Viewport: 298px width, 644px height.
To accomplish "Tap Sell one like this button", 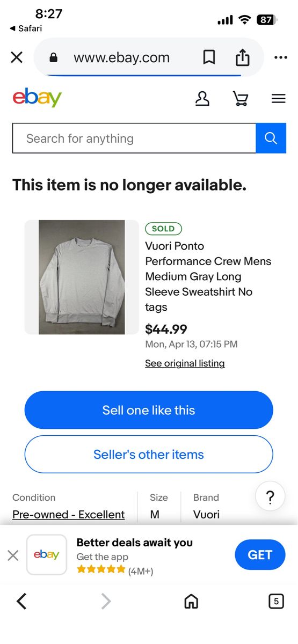I will click(149, 410).
